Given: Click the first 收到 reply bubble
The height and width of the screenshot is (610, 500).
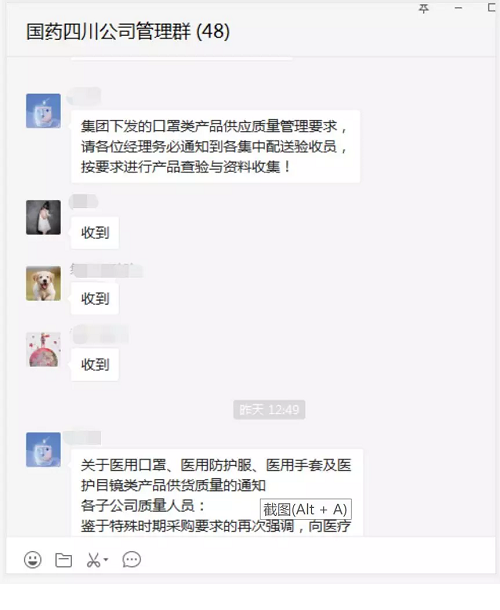Looking at the screenshot, I should 95,233.
